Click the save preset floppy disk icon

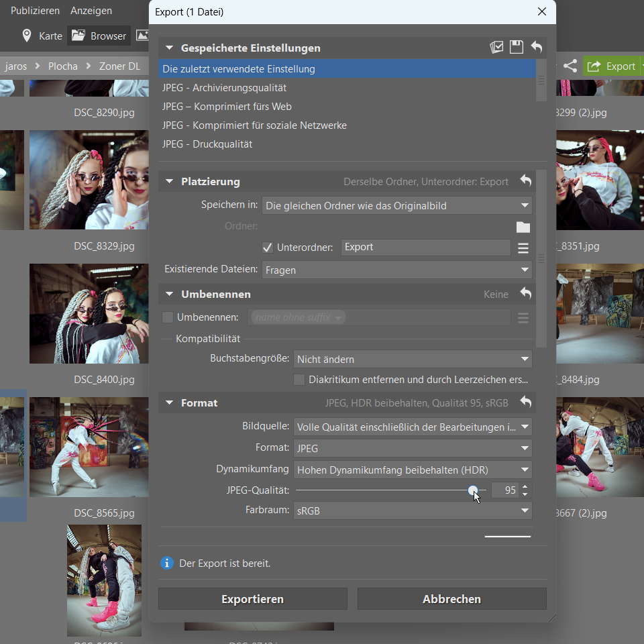516,47
